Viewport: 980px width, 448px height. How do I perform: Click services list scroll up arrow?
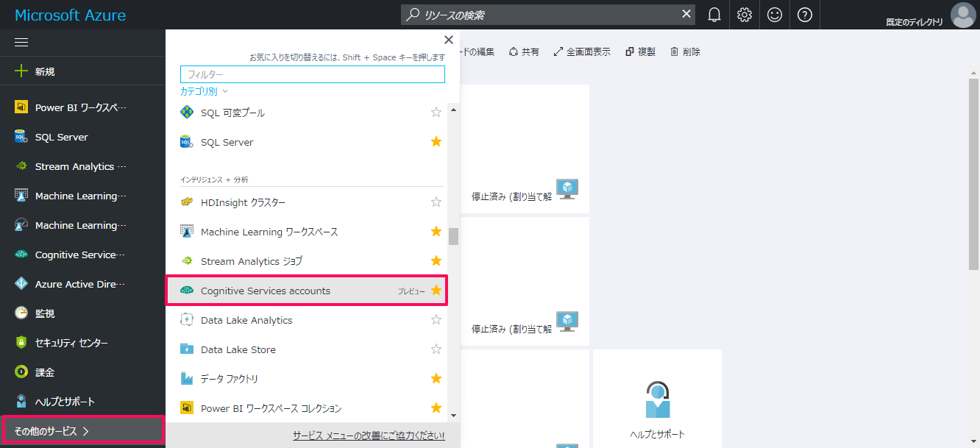click(x=453, y=110)
